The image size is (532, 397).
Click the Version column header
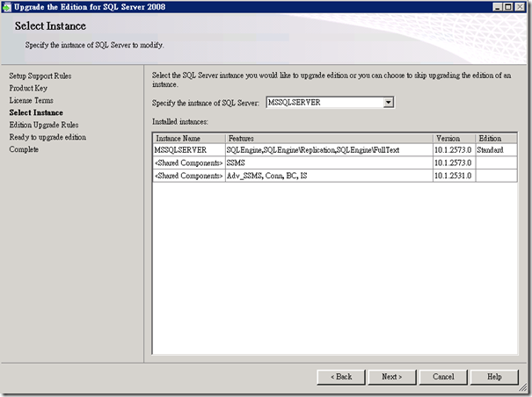(x=453, y=139)
